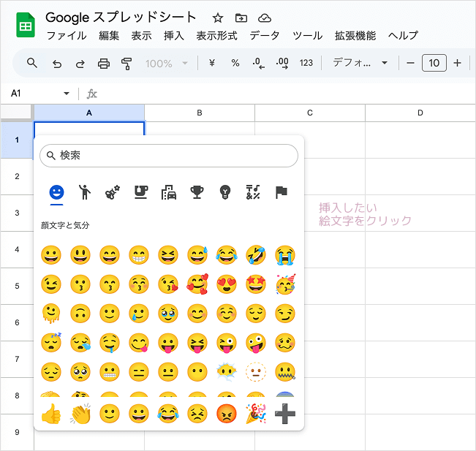
Task: Insert the partying face with hat emoji
Action: (x=285, y=284)
